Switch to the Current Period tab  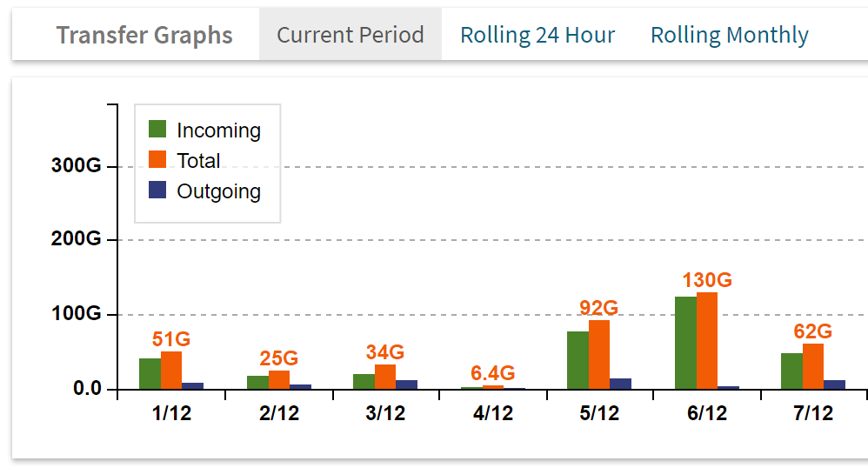coord(350,35)
